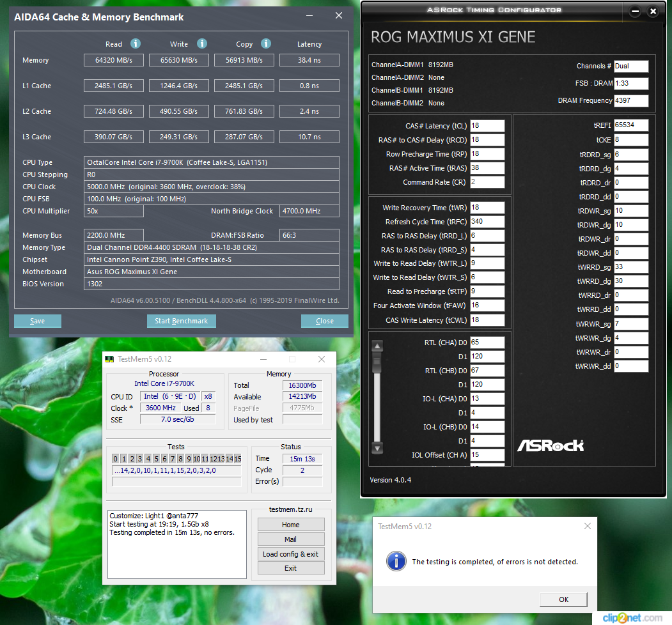The height and width of the screenshot is (625, 672).
Task: Click the Write info icon in AIDA64
Action: point(202,43)
